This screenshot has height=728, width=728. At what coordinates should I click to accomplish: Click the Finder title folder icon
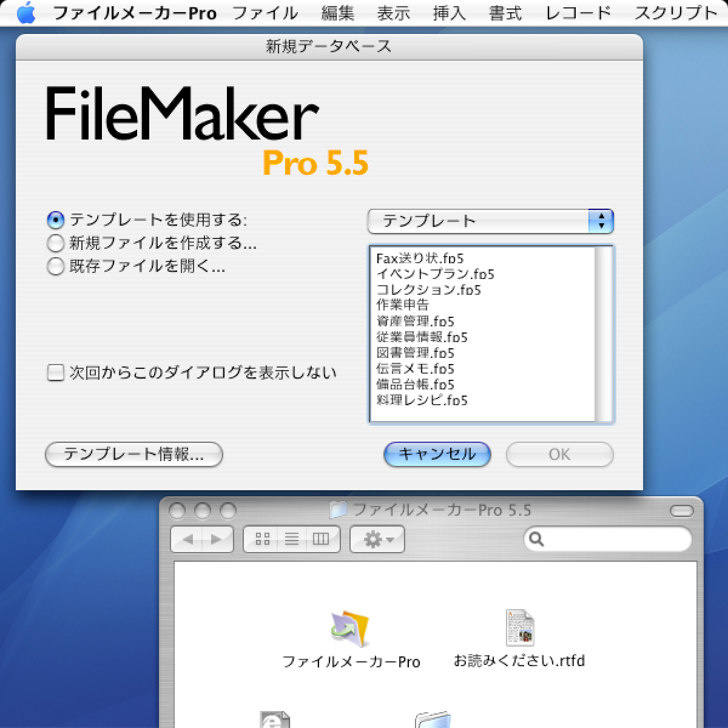(x=338, y=510)
